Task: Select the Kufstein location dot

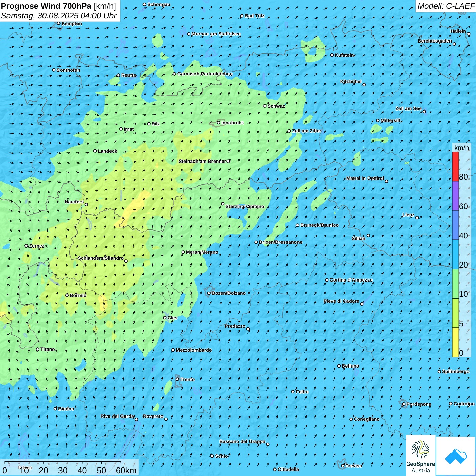Action: pos(332,55)
